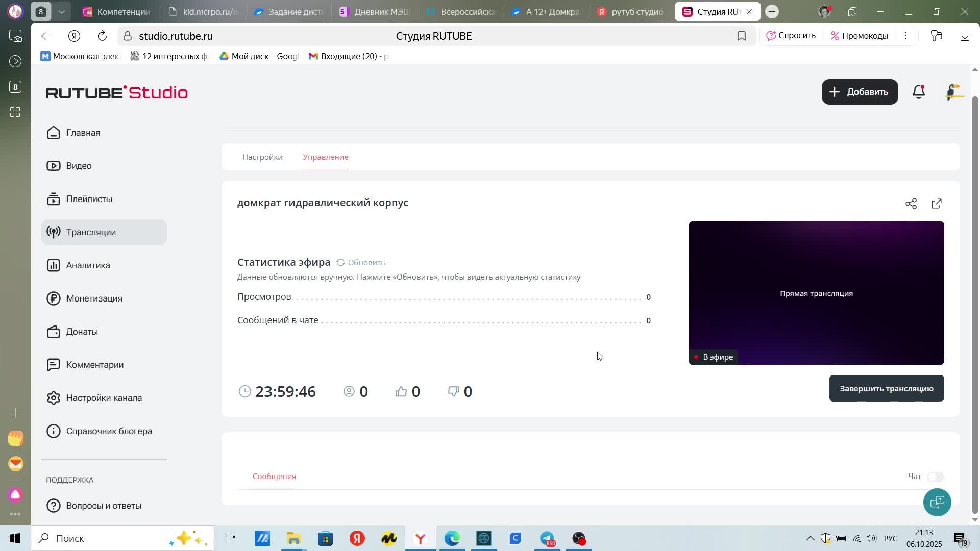Click the share icon next to stream title

(911, 204)
